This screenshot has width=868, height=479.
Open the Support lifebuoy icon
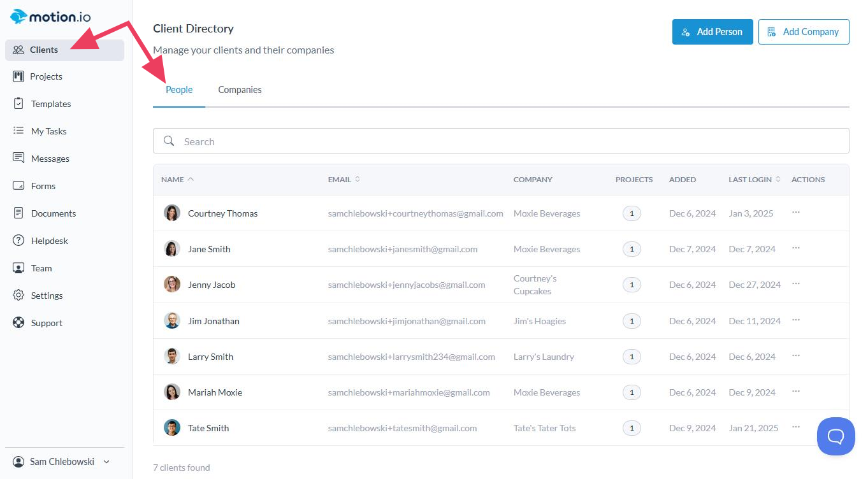click(18, 323)
